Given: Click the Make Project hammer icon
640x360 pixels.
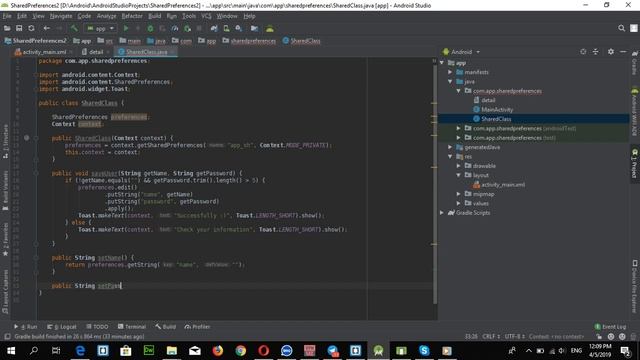Looking at the screenshot, I should (x=74, y=28).
